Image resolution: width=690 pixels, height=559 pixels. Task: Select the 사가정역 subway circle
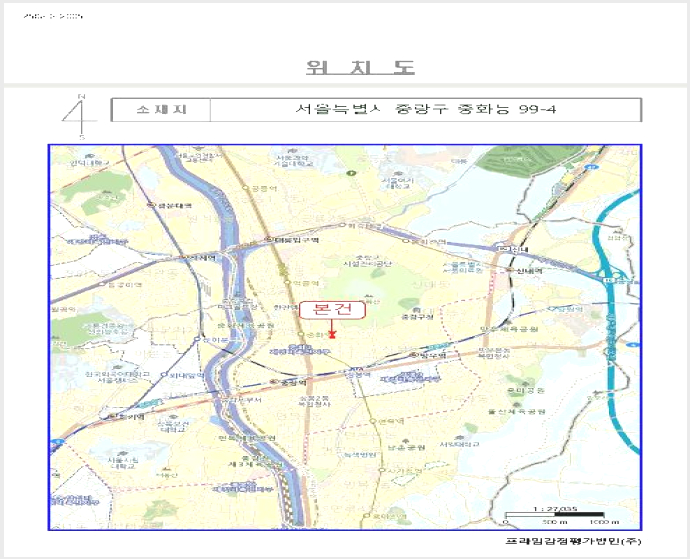[382, 471]
